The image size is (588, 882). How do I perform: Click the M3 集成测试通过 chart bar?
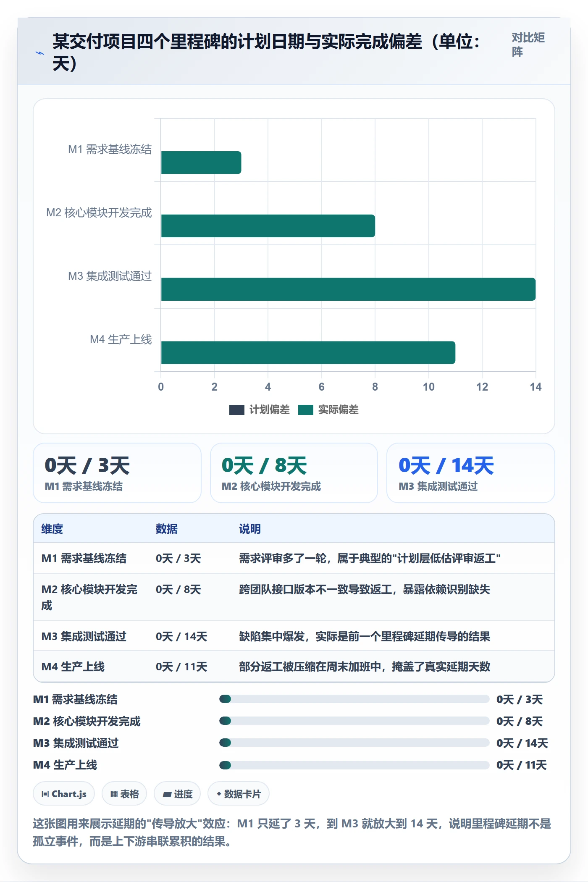(x=348, y=289)
